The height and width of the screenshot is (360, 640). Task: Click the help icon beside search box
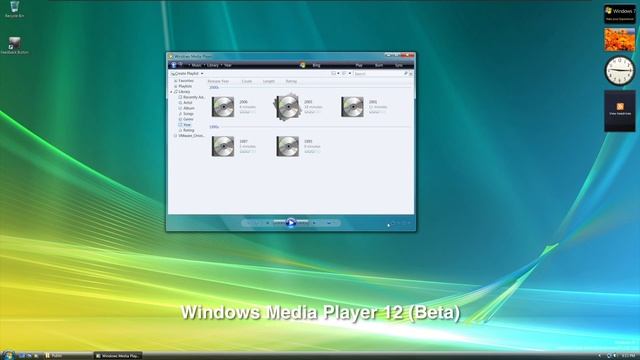pos(411,73)
